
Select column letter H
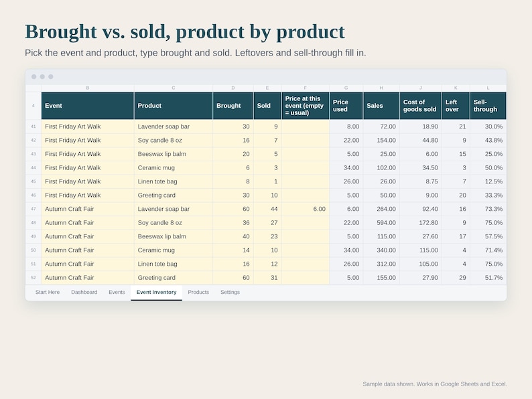(381, 88)
